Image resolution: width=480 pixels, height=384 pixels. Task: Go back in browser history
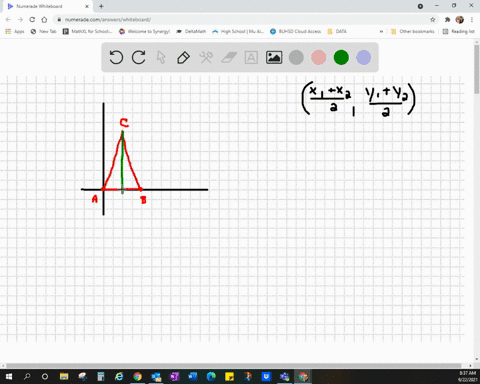tap(8, 20)
